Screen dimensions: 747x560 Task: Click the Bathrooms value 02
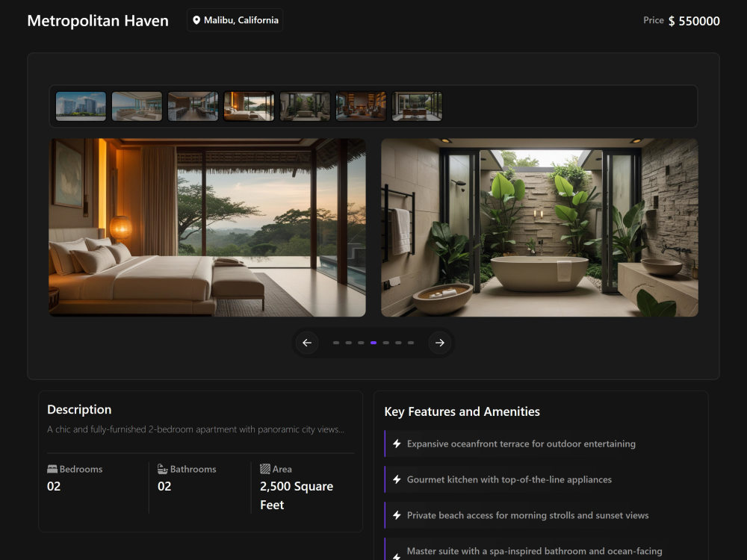point(164,486)
